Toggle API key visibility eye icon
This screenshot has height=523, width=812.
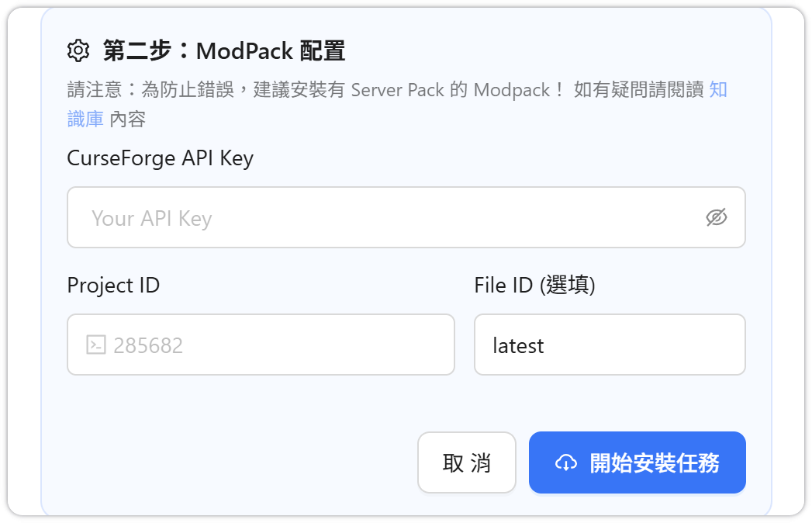pos(717,218)
